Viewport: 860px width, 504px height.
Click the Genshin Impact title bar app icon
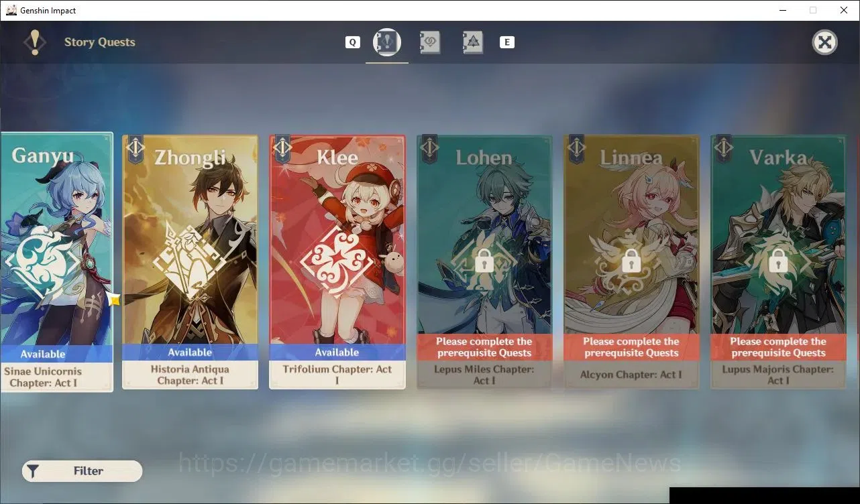click(x=11, y=10)
